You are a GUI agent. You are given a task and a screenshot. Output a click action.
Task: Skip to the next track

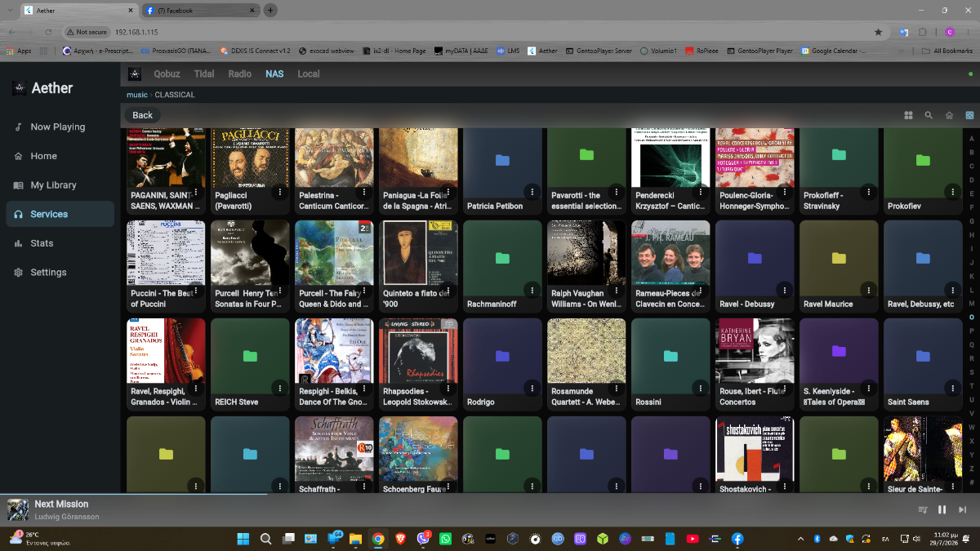(963, 509)
